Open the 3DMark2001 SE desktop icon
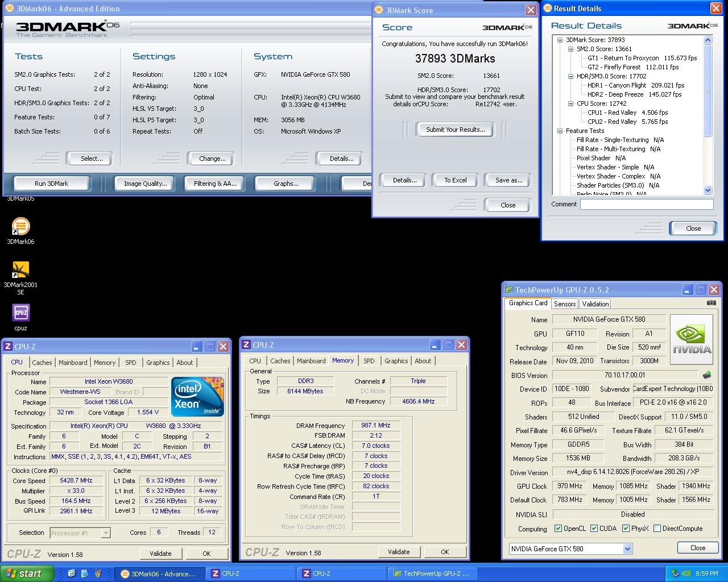Image resolution: width=728 pixels, height=582 pixels. point(20,270)
